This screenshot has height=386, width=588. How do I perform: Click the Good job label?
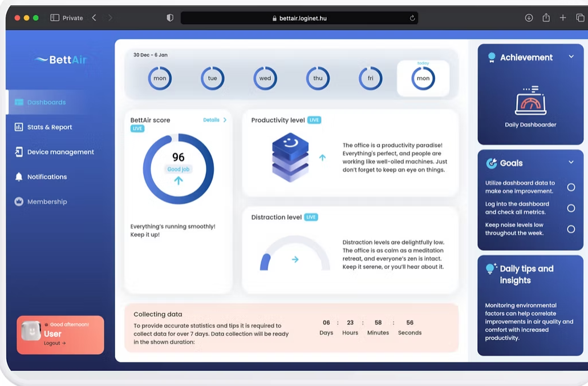179,169
